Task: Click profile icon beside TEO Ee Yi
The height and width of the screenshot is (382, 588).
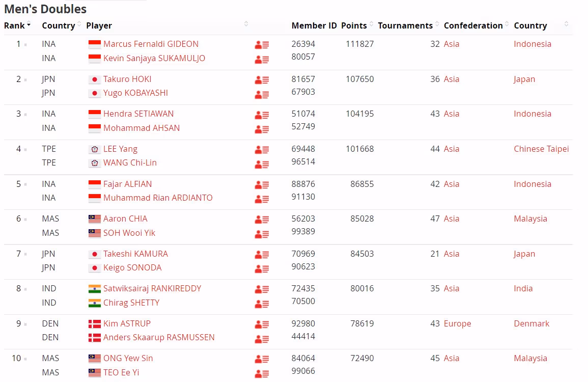Action: 262,374
